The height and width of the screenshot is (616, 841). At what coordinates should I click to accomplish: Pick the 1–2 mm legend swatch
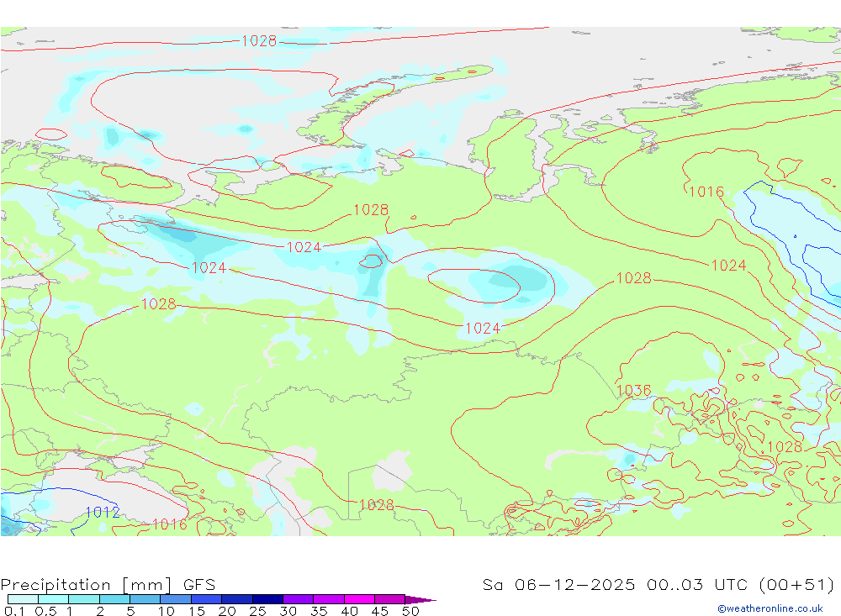click(84, 599)
